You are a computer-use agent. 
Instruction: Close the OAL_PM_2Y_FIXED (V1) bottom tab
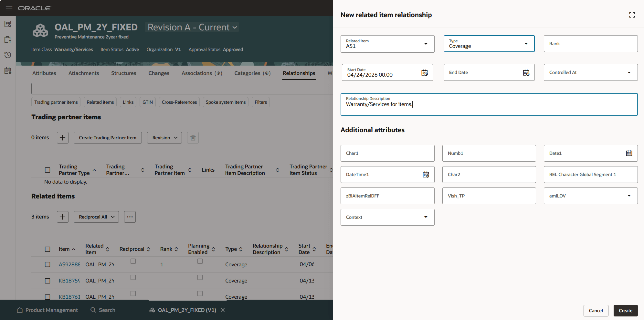223,310
